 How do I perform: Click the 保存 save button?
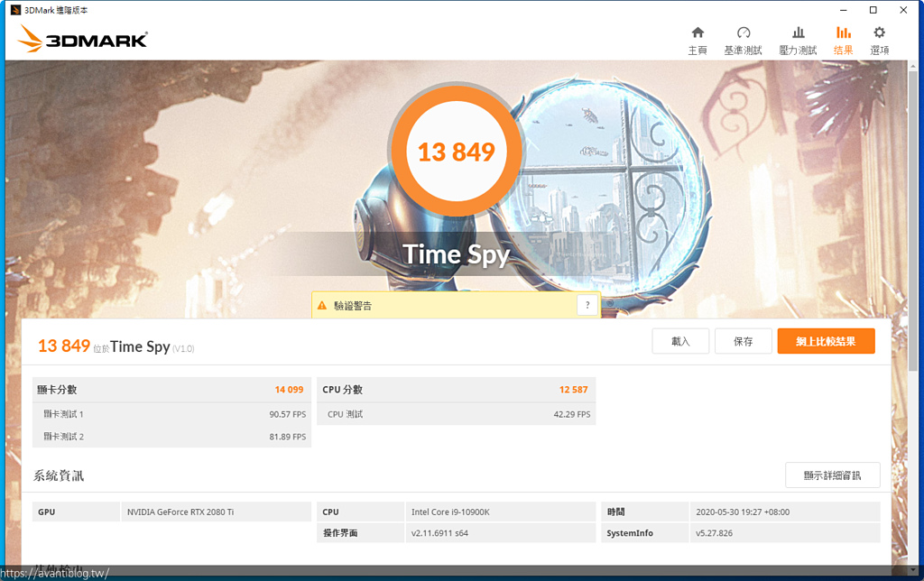click(744, 341)
